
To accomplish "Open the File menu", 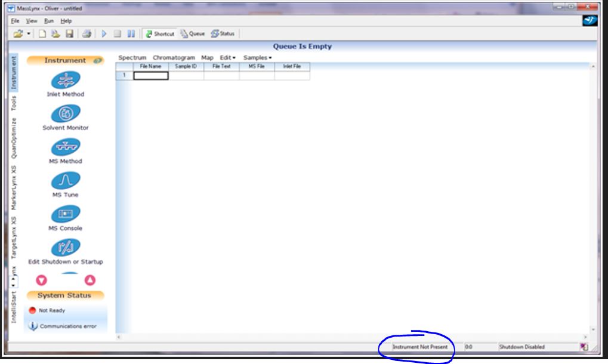I will pos(15,21).
